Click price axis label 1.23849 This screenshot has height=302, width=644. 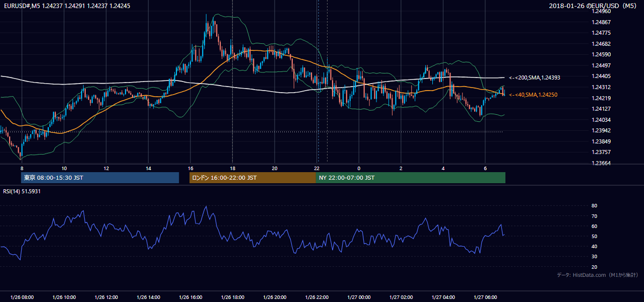pyautogui.click(x=601, y=141)
